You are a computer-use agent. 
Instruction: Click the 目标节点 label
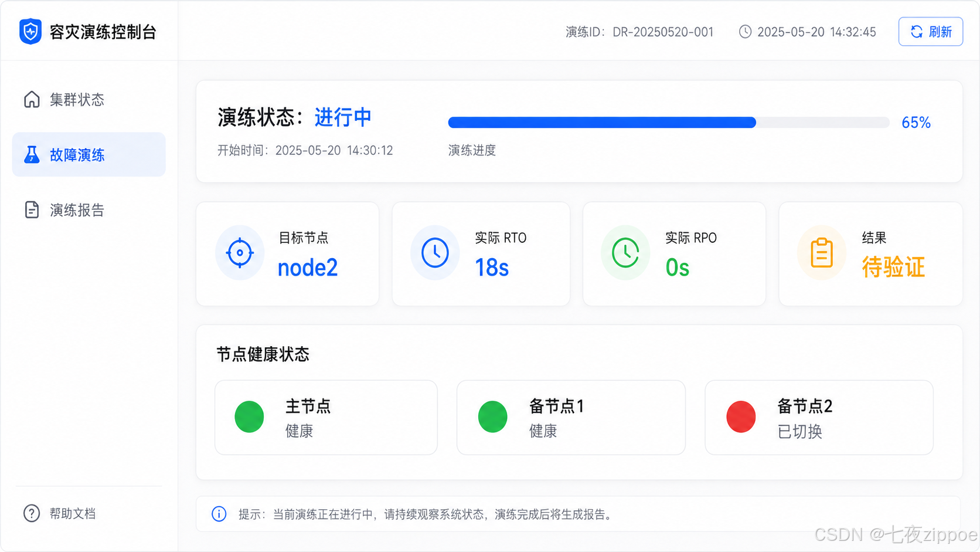[x=303, y=238]
